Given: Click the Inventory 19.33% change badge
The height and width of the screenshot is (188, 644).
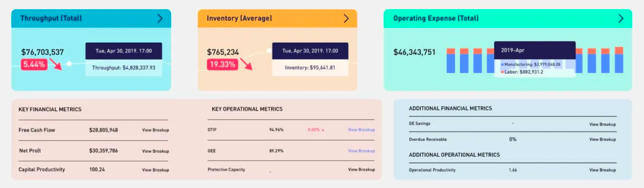Looking at the screenshot, I should [x=222, y=64].
